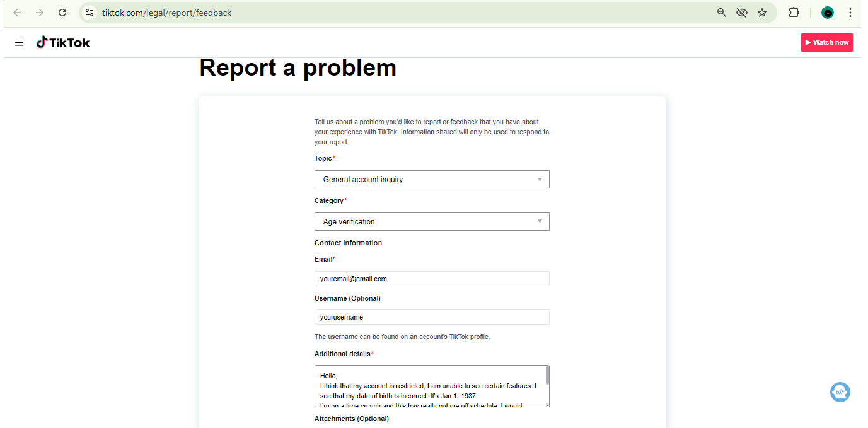Open the Chrome three-dot menu

click(x=850, y=13)
